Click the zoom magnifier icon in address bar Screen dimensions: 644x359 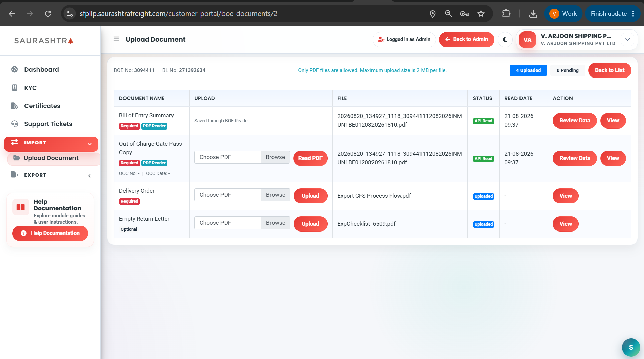pyautogui.click(x=448, y=14)
